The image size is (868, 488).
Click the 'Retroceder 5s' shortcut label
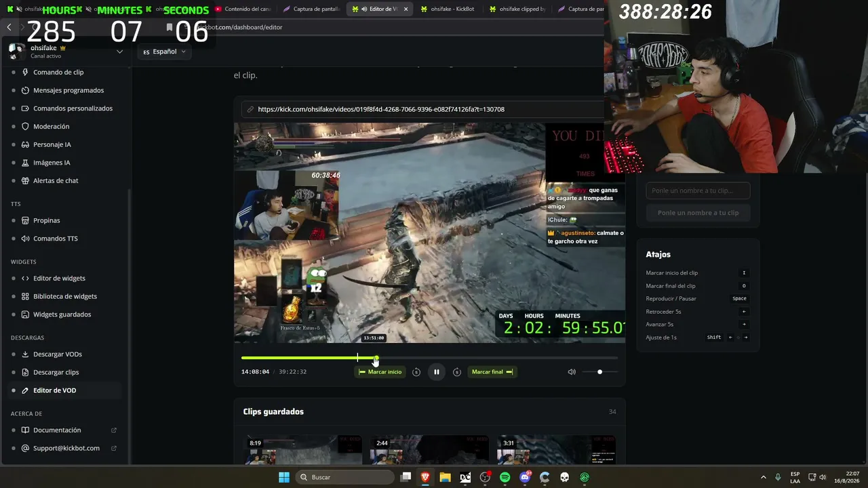point(663,312)
